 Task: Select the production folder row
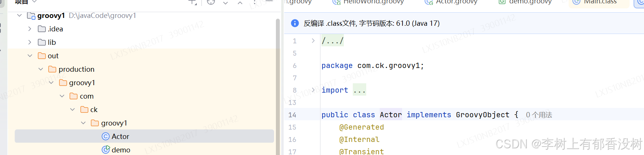coord(144,69)
